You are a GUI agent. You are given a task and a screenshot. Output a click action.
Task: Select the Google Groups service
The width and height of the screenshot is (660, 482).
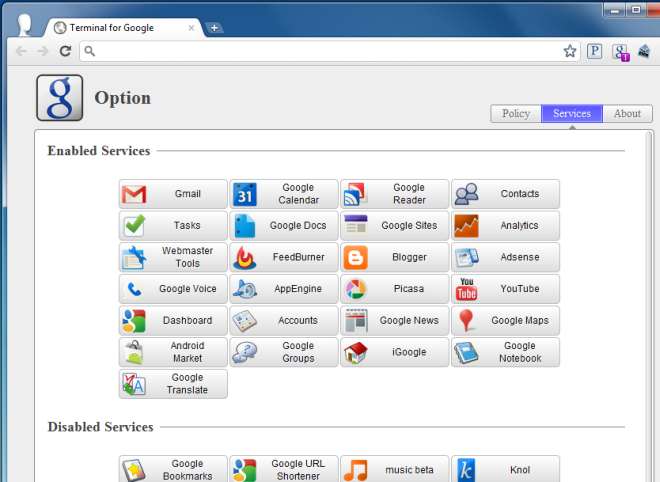[x=284, y=352]
